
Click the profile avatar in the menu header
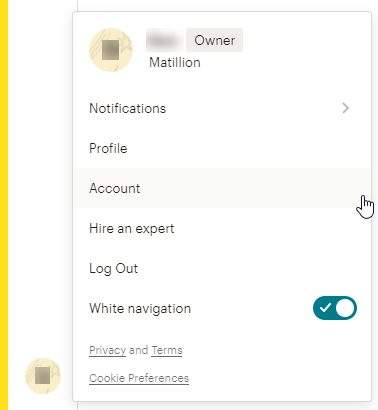pyautogui.click(x=111, y=50)
